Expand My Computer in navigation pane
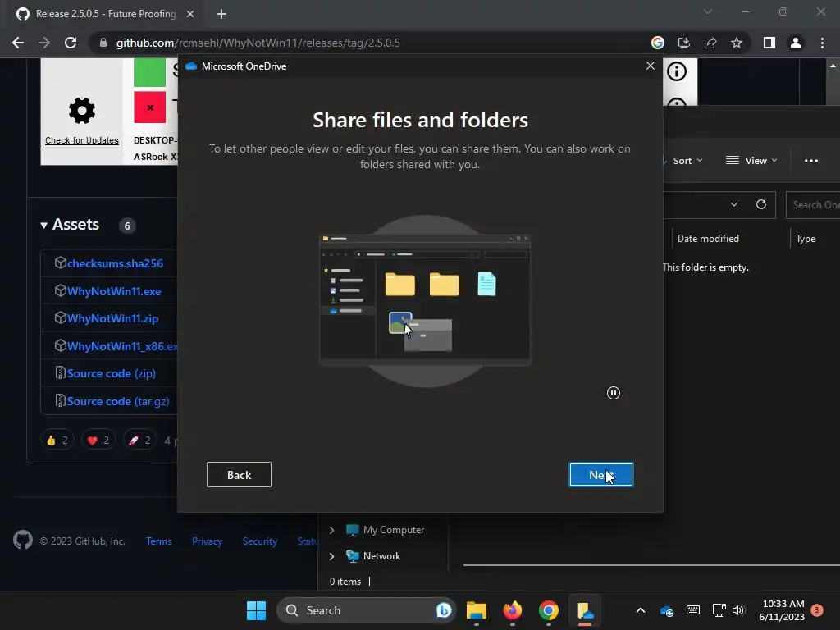 point(331,530)
